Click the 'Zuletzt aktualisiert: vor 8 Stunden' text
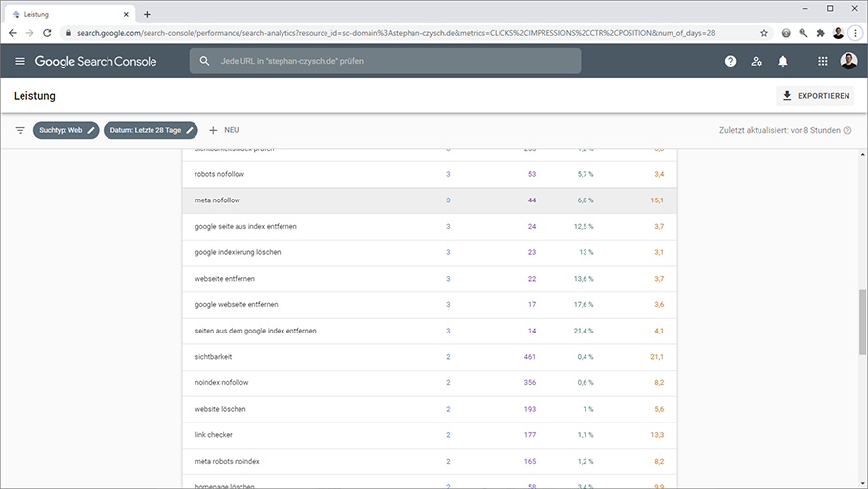The width and height of the screenshot is (868, 489). pyautogui.click(x=779, y=130)
